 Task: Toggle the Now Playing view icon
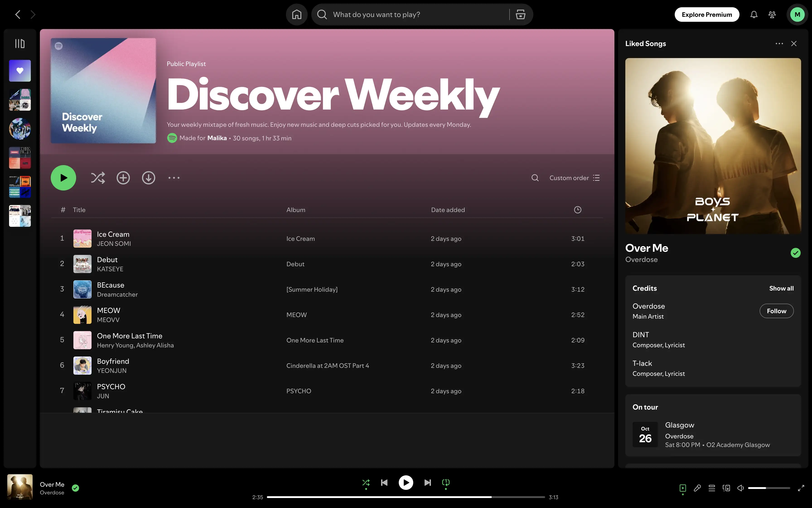pos(682,488)
